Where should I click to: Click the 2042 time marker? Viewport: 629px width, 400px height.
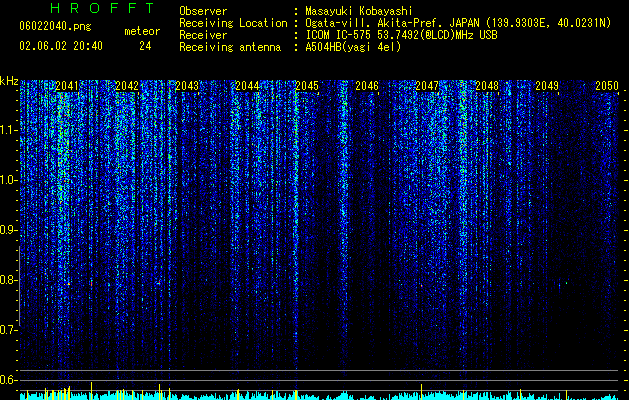tap(127, 86)
